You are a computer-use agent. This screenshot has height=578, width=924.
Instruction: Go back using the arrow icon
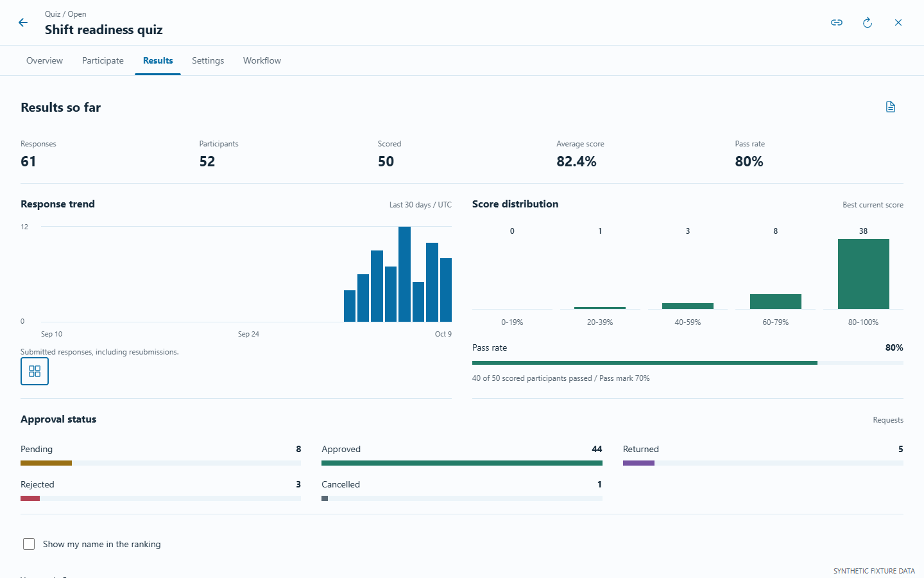[x=23, y=22]
